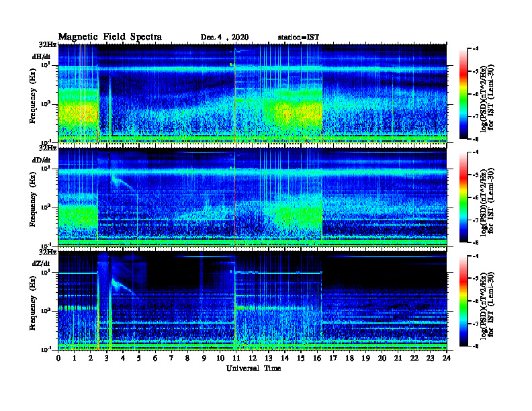The width and height of the screenshot is (532, 411).
Task: Click the dD/dt spectrogram plot area
Action: 253,197
